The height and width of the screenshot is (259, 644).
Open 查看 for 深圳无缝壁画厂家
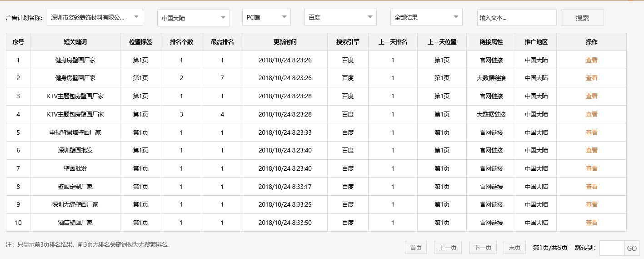tap(591, 204)
